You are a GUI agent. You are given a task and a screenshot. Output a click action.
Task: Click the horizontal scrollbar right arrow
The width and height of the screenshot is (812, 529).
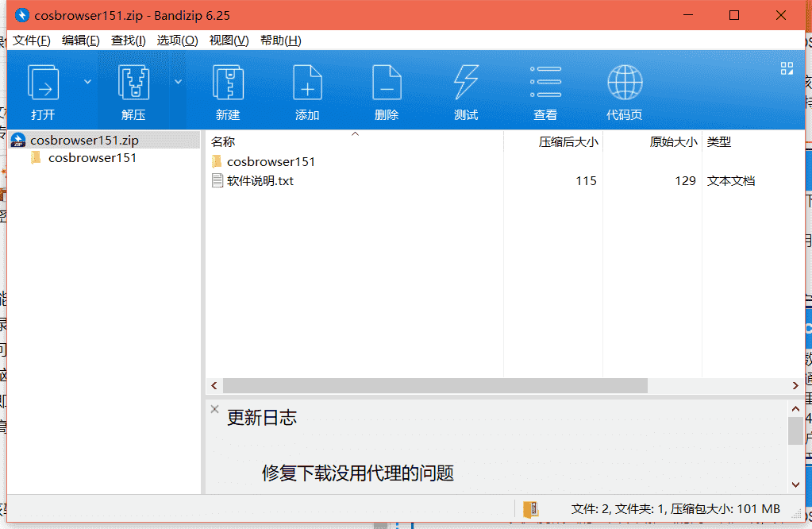pyautogui.click(x=795, y=385)
